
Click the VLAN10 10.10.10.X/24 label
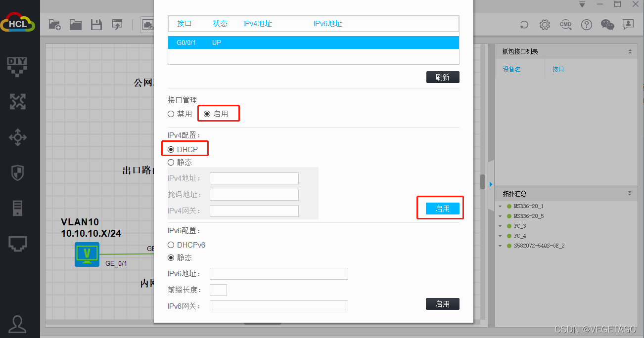click(91, 227)
